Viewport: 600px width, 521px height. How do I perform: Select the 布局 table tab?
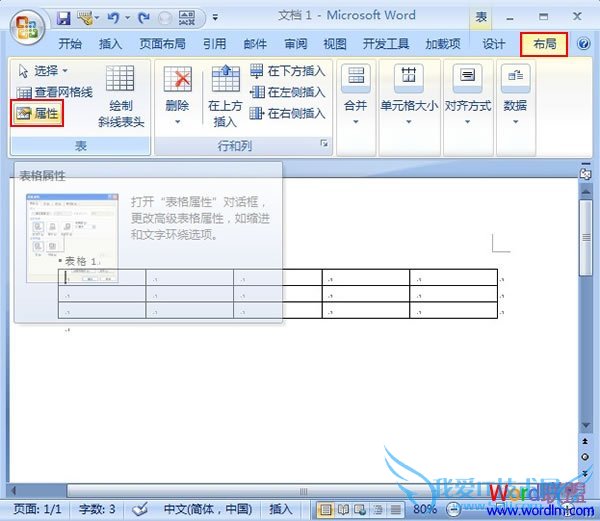click(x=544, y=44)
